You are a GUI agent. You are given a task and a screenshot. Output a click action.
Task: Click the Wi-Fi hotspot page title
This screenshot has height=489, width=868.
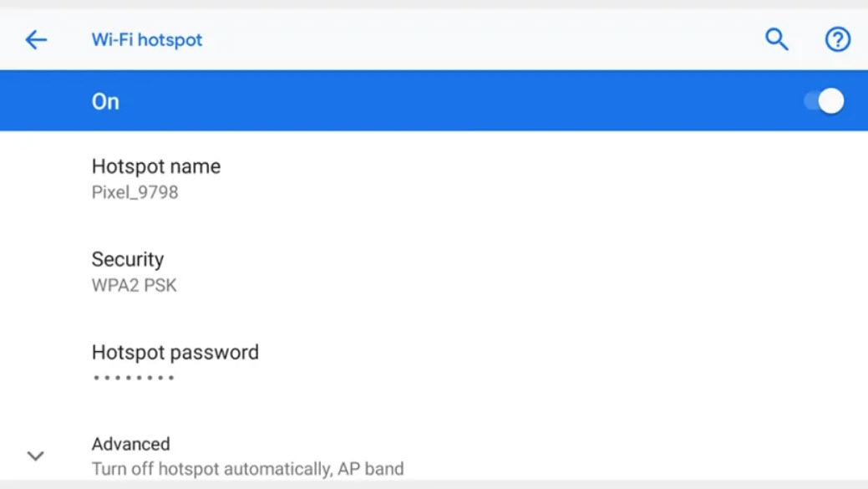147,40
